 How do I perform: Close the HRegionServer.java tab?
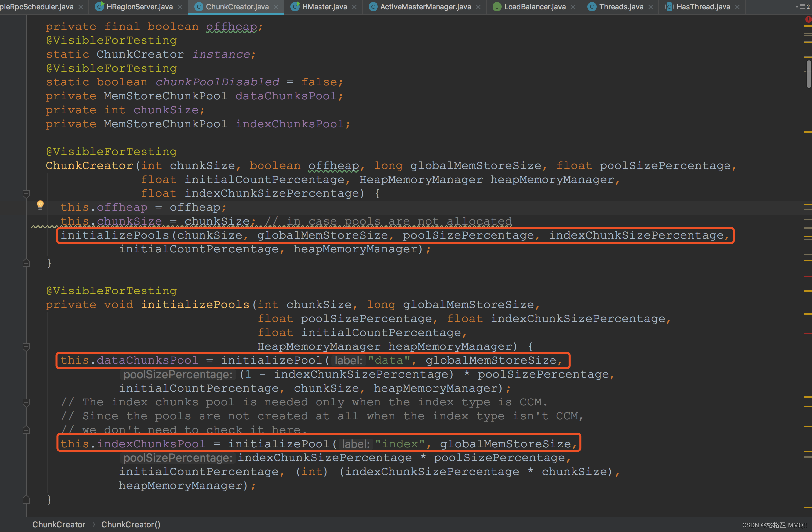click(180, 7)
